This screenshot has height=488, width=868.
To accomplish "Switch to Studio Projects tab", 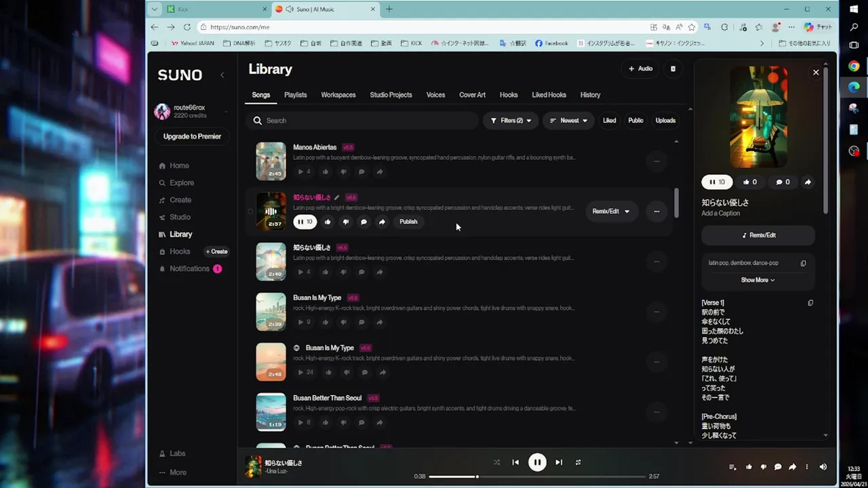I will click(391, 95).
